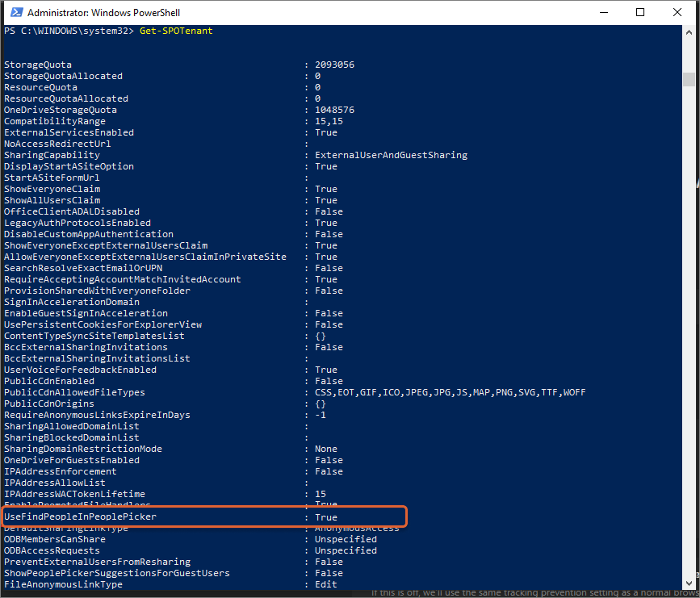This screenshot has height=598, width=700.
Task: Select the DisableCustomAppAuthentication property
Action: pos(89,234)
